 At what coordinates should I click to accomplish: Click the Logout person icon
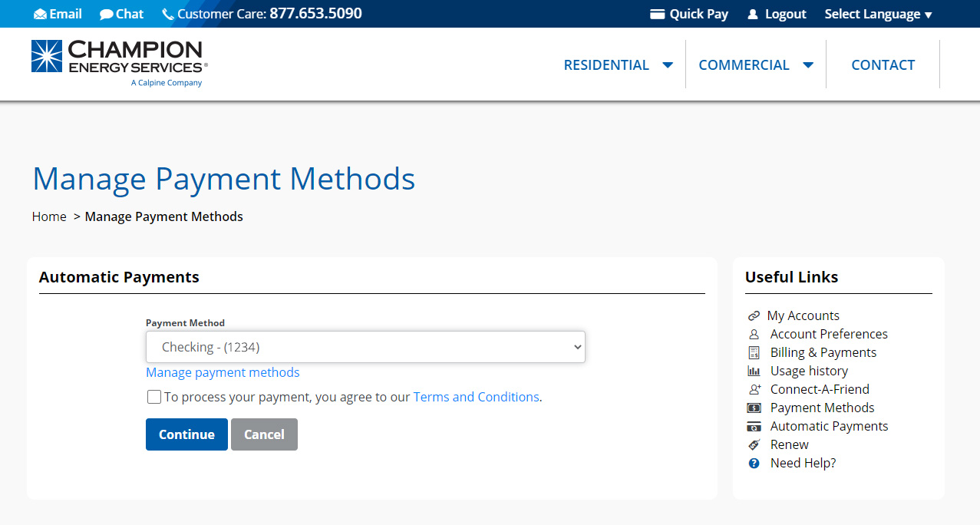(x=753, y=15)
